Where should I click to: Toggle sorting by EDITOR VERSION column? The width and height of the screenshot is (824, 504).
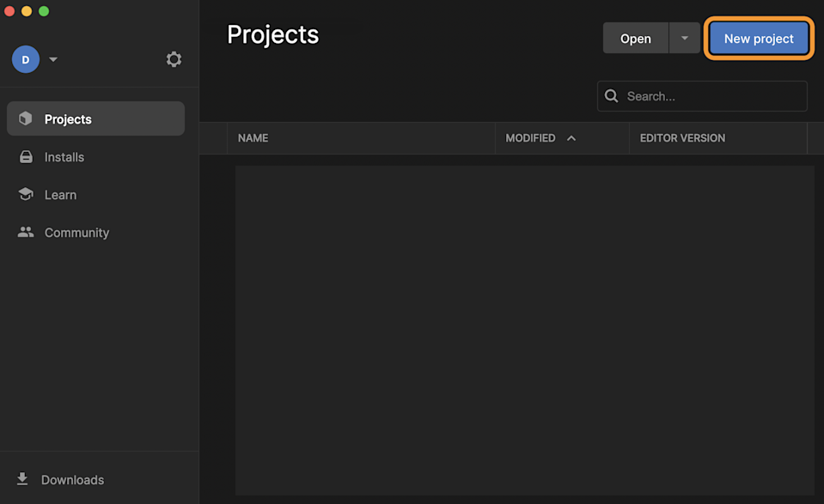[x=681, y=137]
